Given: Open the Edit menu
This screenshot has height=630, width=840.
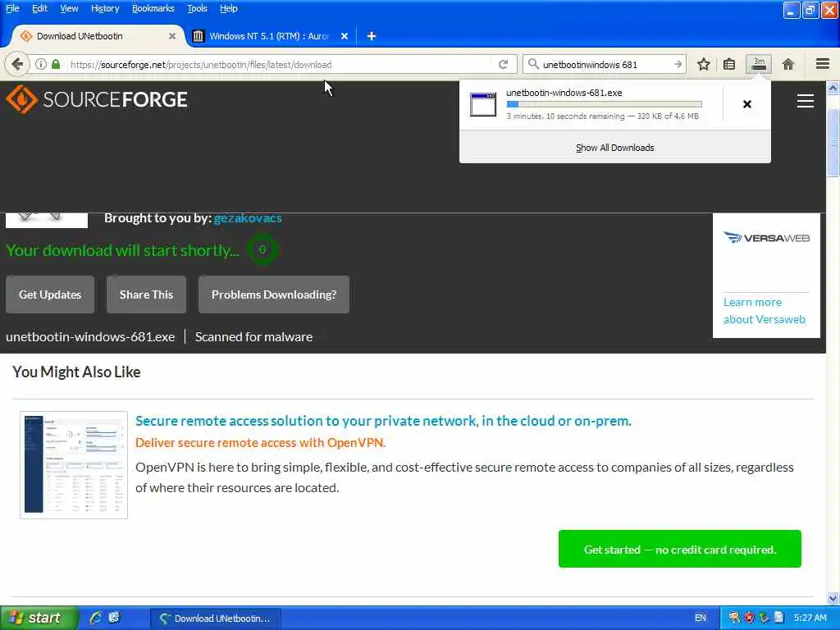Looking at the screenshot, I should (x=39, y=8).
